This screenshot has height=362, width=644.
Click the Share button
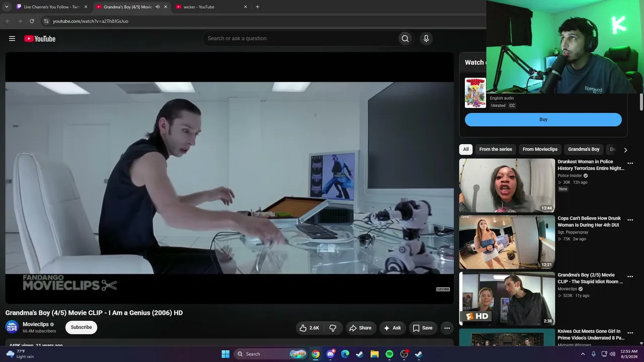coord(360,328)
